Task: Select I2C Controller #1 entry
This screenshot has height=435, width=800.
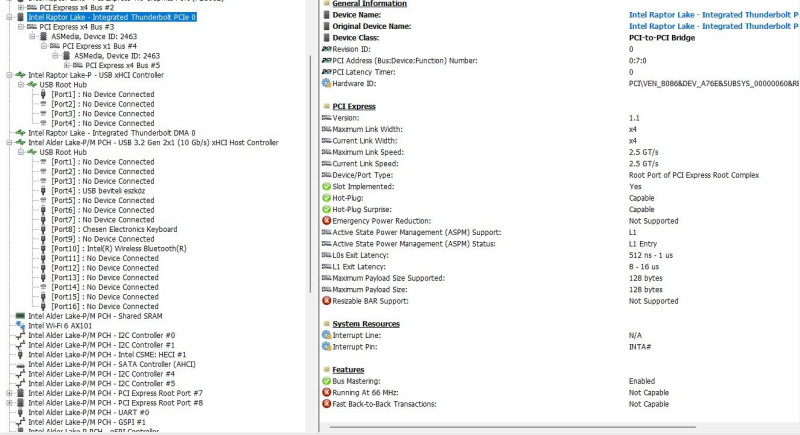Action: point(102,345)
